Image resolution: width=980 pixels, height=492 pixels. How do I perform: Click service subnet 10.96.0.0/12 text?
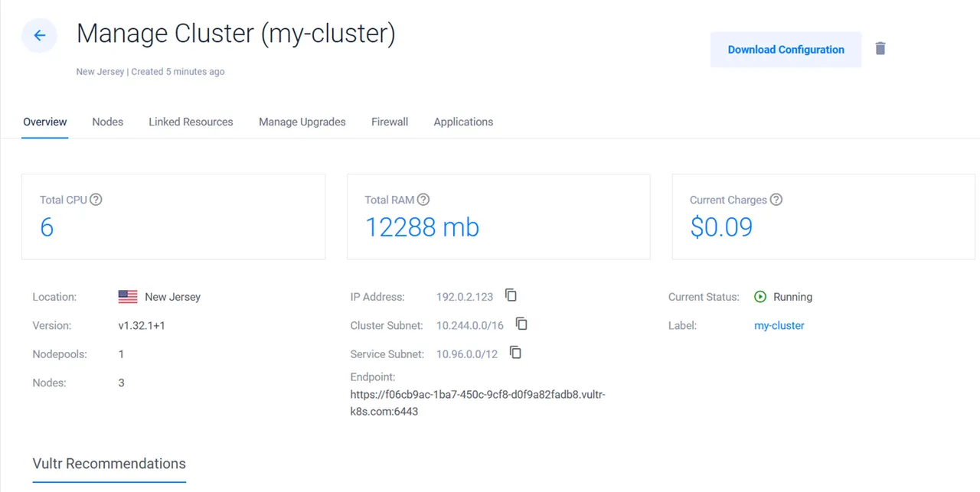(467, 354)
